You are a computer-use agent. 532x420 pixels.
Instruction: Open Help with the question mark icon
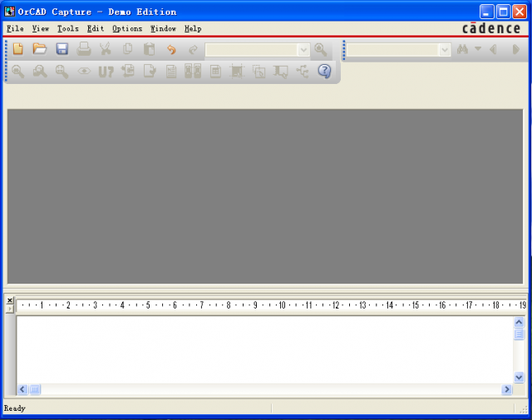click(324, 72)
